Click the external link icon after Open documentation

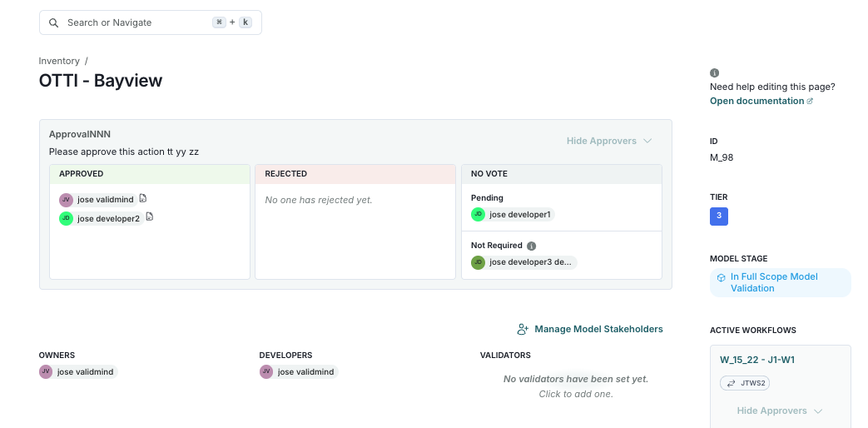(810, 102)
